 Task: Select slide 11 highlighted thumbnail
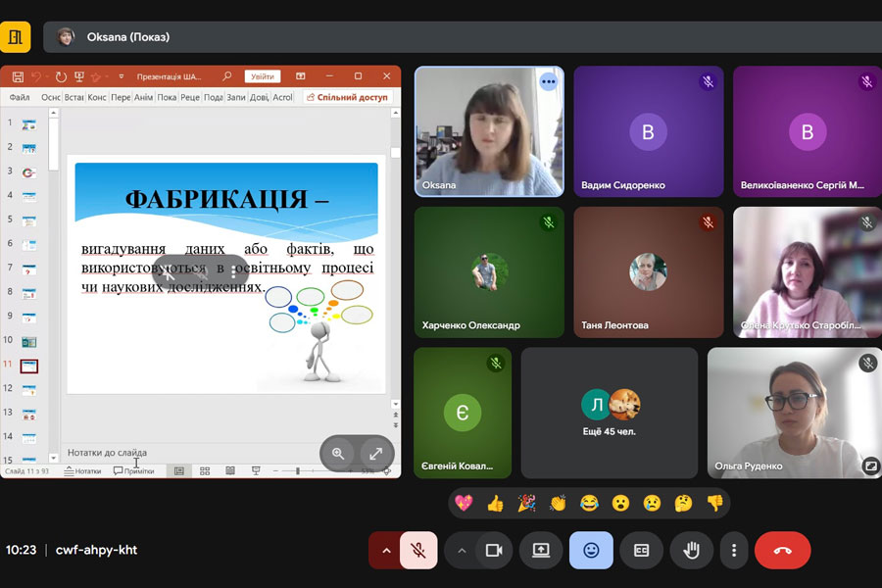click(x=28, y=367)
